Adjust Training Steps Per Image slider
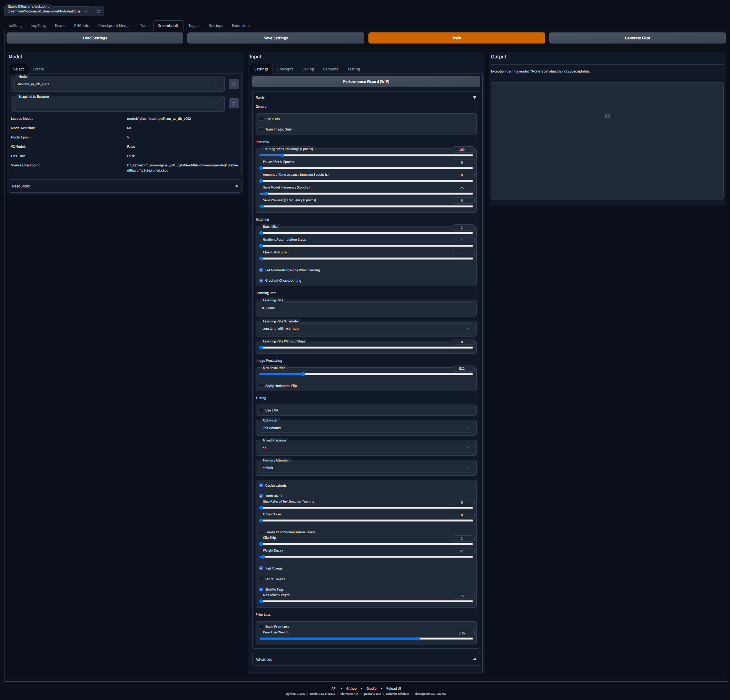 point(366,155)
